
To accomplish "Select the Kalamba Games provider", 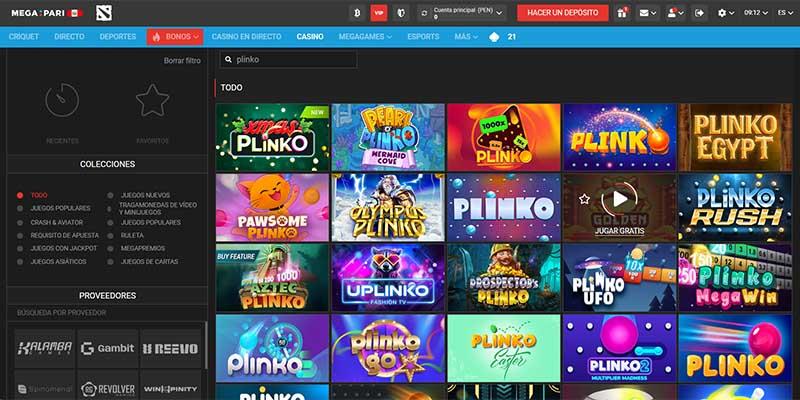I will pos(45,348).
